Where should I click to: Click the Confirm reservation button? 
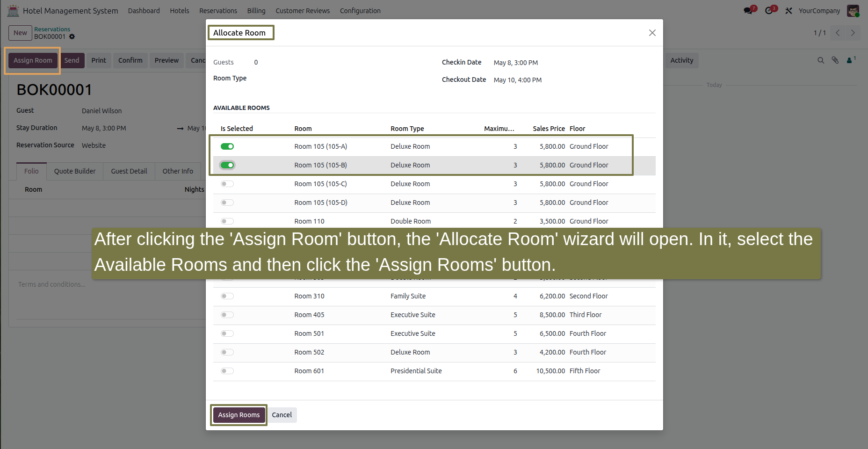click(130, 60)
